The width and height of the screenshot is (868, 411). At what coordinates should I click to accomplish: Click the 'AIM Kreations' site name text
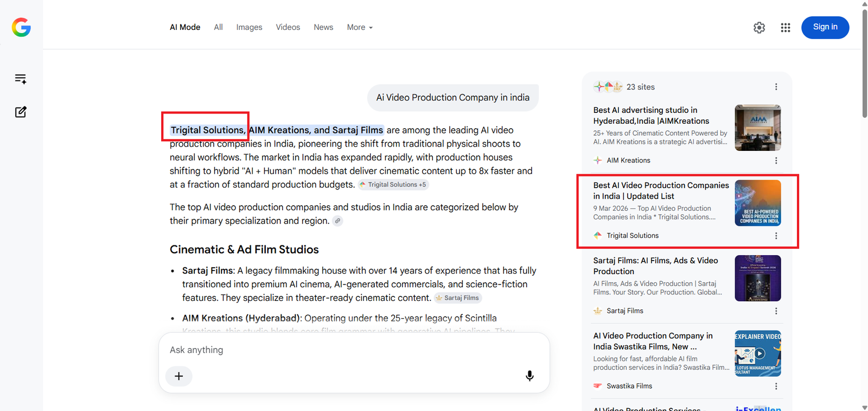(x=628, y=160)
